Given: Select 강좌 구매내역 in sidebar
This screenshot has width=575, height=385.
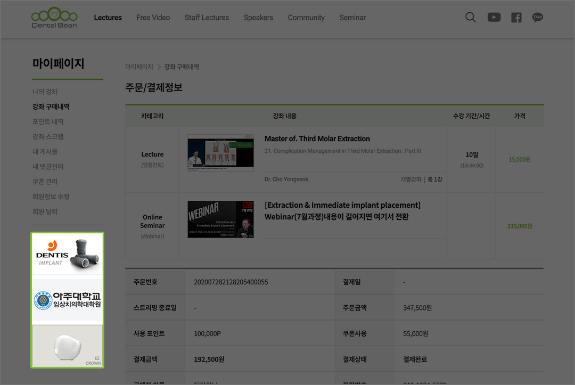Looking at the screenshot, I should click(x=51, y=107).
